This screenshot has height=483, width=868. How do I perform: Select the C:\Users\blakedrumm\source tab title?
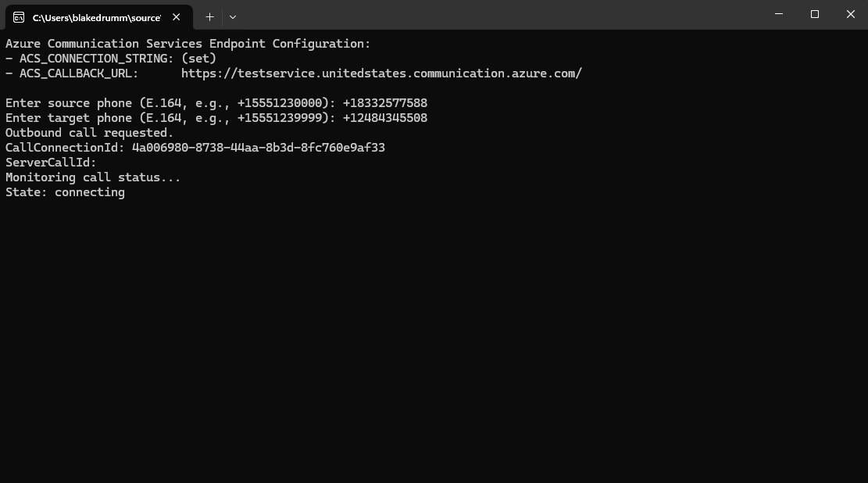tap(96, 17)
